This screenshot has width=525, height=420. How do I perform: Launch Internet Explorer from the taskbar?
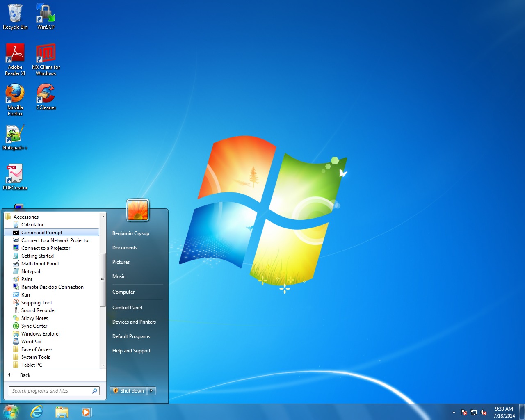(37, 412)
